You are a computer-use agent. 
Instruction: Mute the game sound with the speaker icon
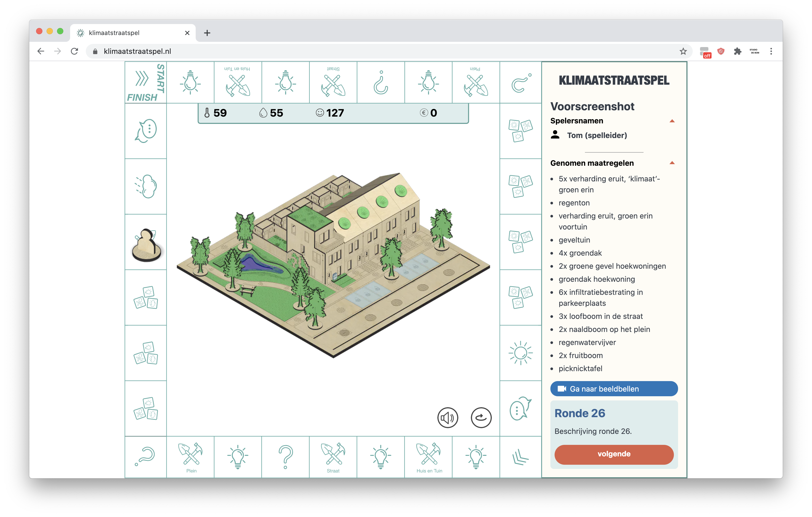tap(448, 418)
